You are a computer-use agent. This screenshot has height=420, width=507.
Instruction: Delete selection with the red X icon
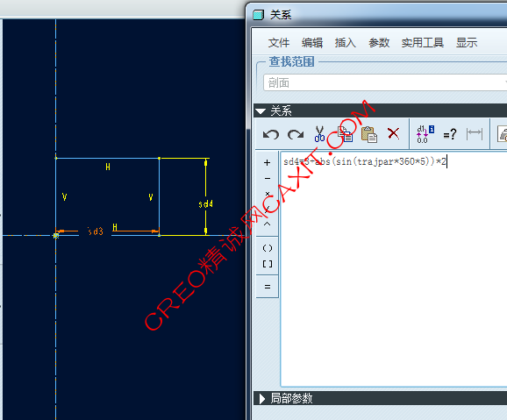[393, 133]
